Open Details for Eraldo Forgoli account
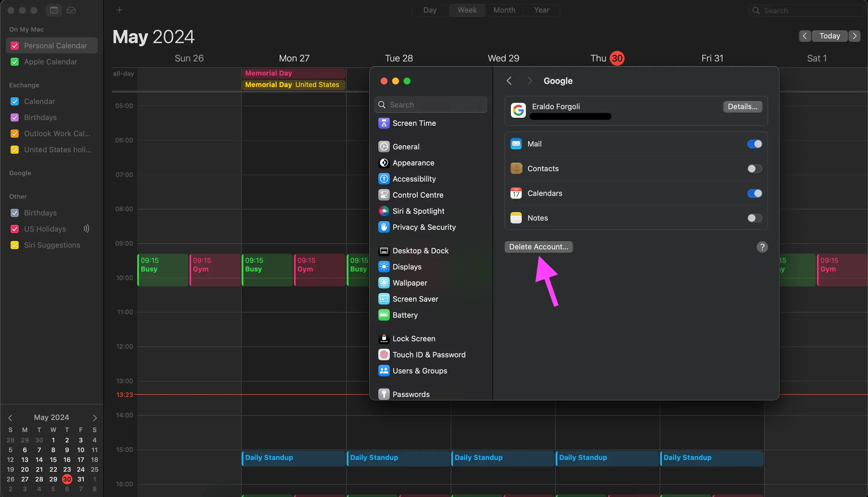Image resolution: width=868 pixels, height=497 pixels. (x=742, y=107)
